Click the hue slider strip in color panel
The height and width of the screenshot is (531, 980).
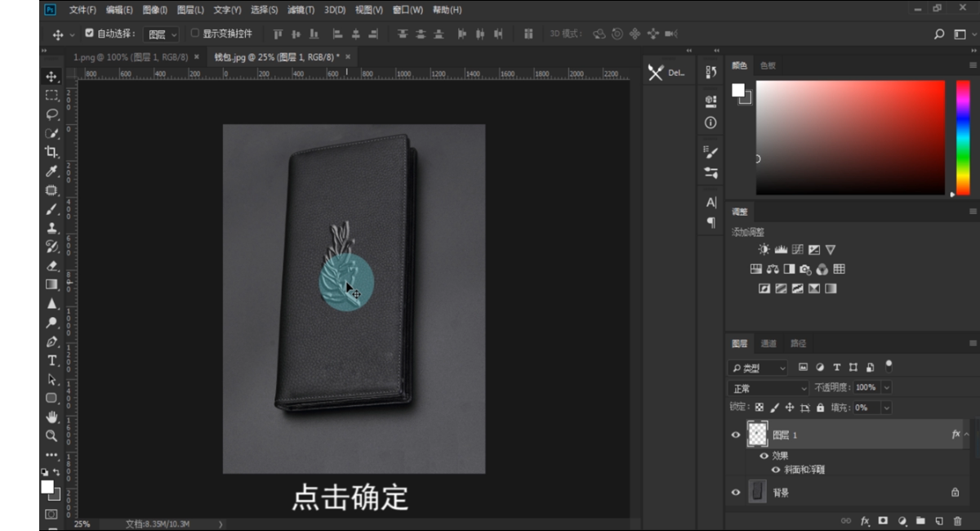coord(963,137)
